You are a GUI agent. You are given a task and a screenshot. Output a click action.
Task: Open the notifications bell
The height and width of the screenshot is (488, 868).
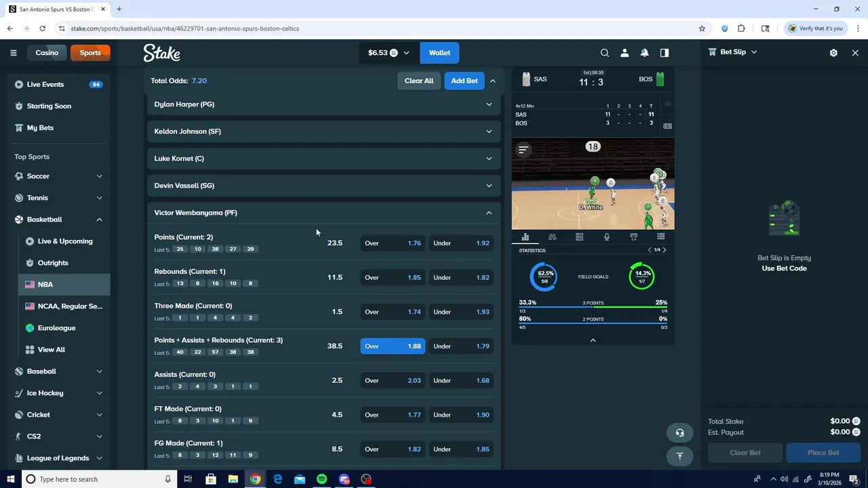(x=644, y=53)
